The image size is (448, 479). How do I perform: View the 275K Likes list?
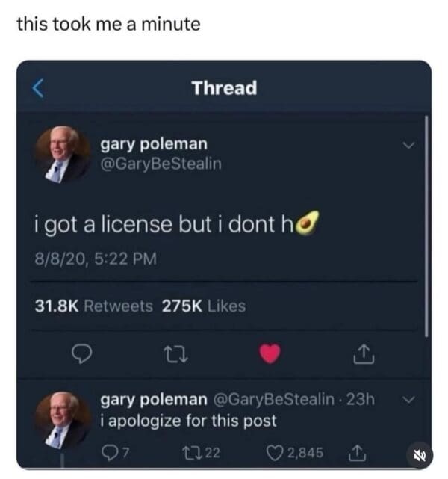[x=204, y=306]
